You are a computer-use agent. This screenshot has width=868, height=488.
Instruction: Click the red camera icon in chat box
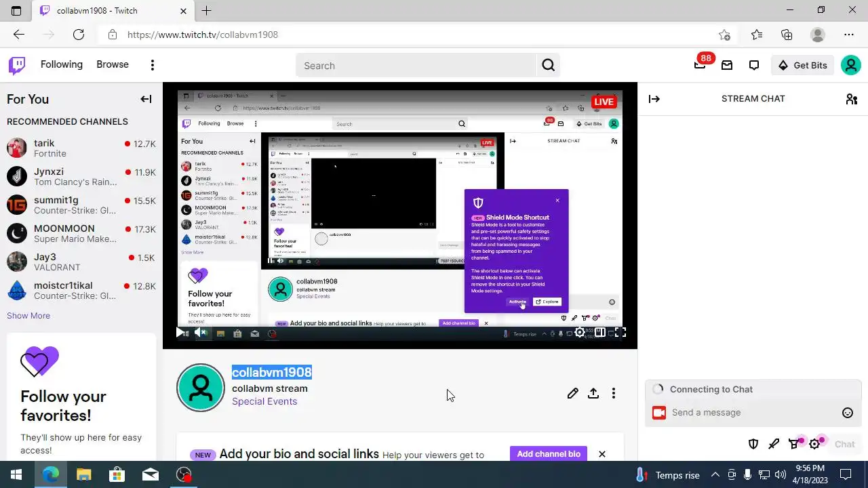point(658,413)
